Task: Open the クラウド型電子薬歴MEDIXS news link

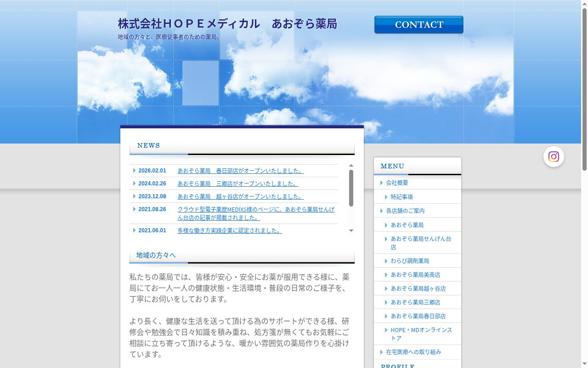Action: pos(256,213)
